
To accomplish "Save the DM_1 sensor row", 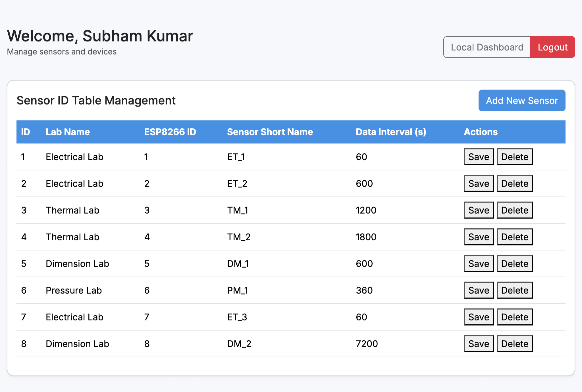I will (479, 264).
